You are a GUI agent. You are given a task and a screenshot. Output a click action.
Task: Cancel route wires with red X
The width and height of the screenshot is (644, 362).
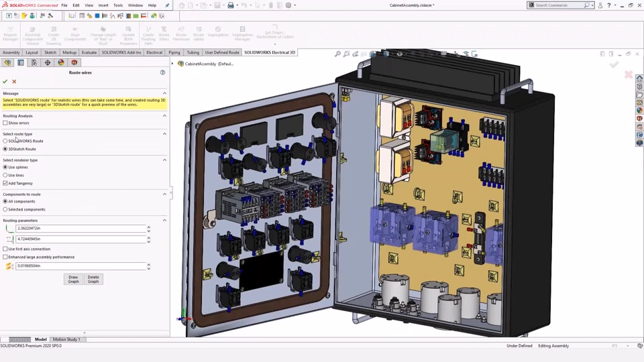point(14,81)
